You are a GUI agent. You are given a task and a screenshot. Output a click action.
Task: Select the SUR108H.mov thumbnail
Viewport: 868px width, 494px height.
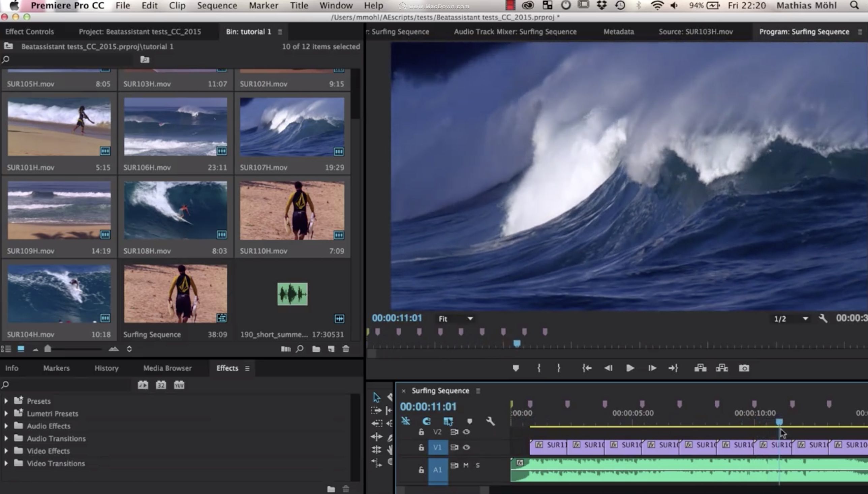175,210
